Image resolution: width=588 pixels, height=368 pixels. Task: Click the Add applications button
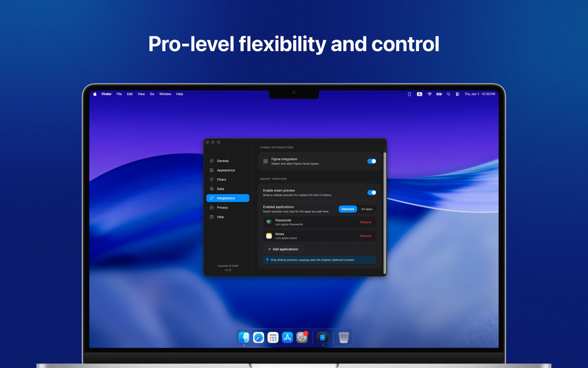[283, 249]
